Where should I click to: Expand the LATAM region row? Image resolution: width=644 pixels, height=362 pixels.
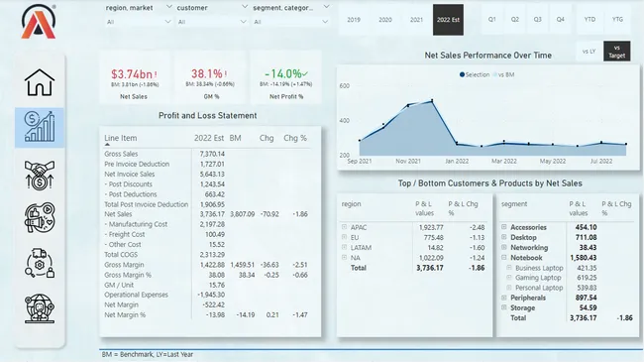pyautogui.click(x=344, y=247)
